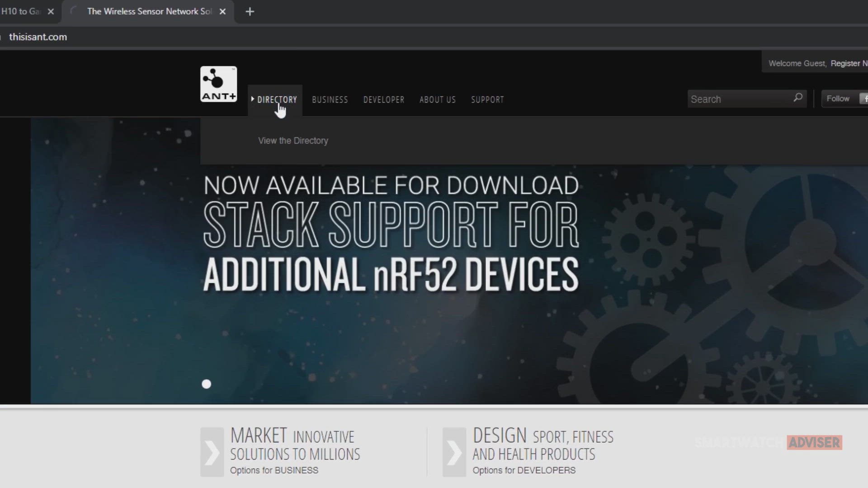
Task: Close the H10 to Garmin tab
Action: [51, 11]
